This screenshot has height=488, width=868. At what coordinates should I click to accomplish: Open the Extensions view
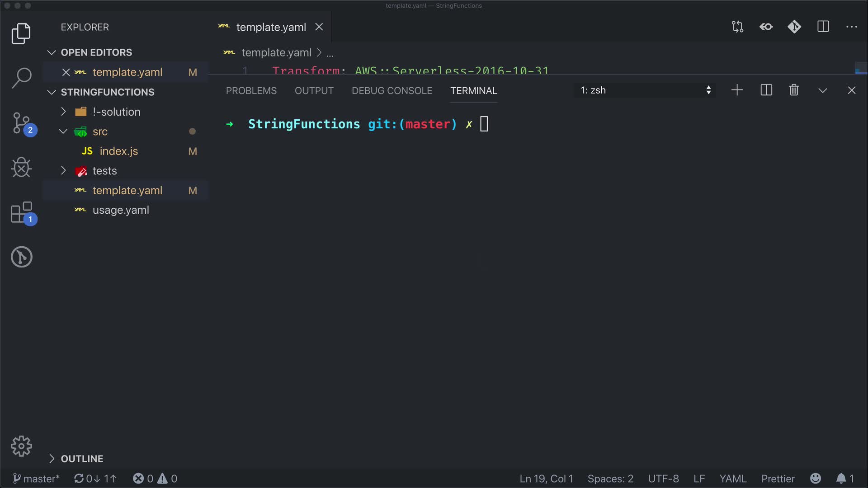21,212
